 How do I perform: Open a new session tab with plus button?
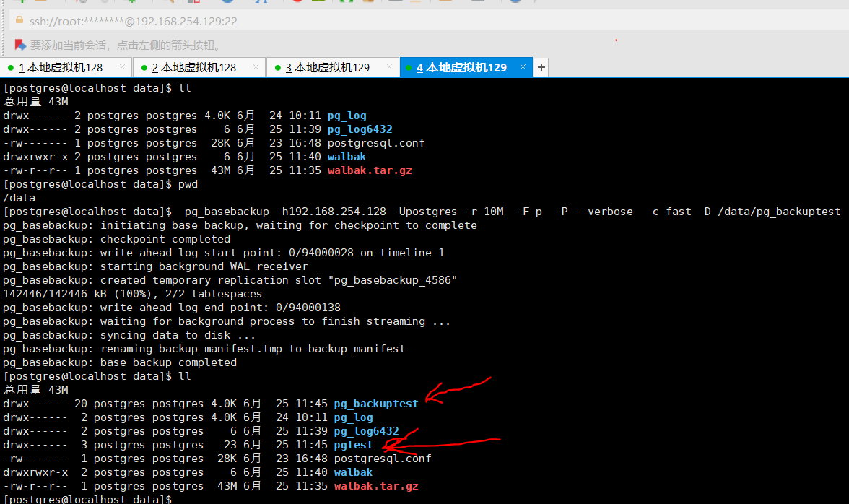pyautogui.click(x=541, y=67)
